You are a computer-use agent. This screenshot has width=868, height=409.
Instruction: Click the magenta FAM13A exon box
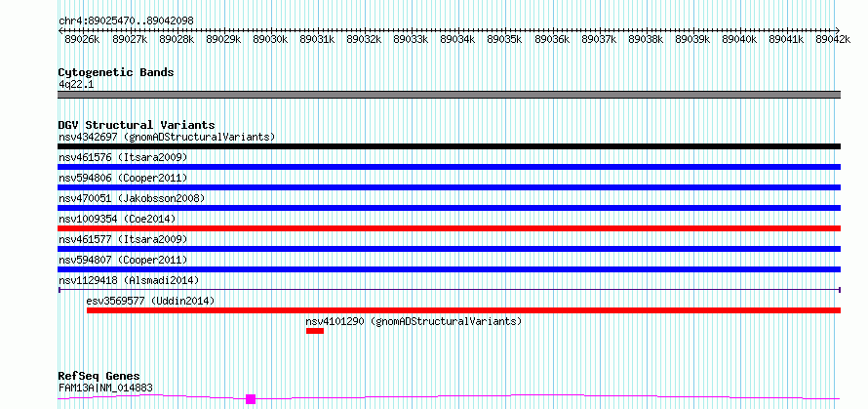point(251,399)
